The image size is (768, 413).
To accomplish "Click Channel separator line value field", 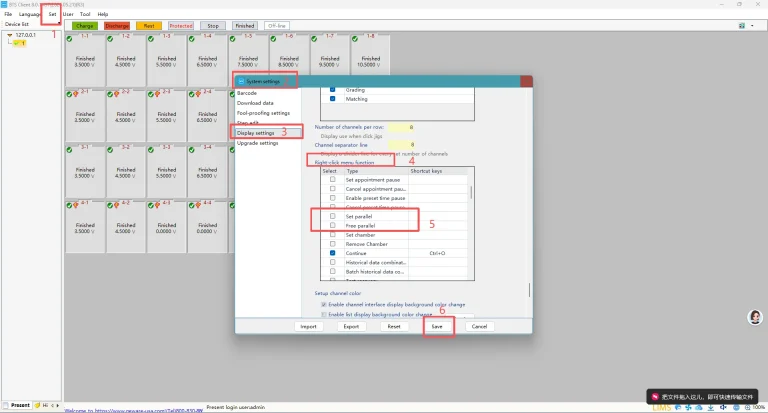I will pyautogui.click(x=401, y=145).
